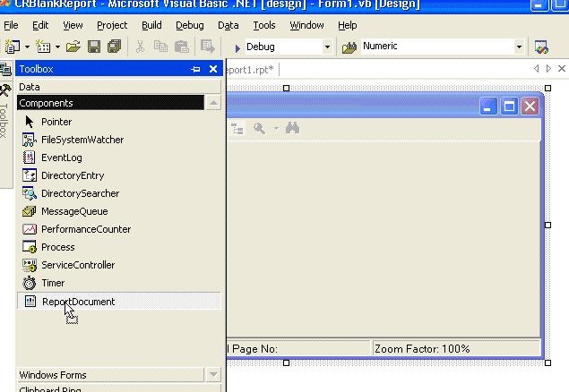569x392 pixels.
Task: Open the Numeric find combo box
Action: pyautogui.click(x=519, y=47)
